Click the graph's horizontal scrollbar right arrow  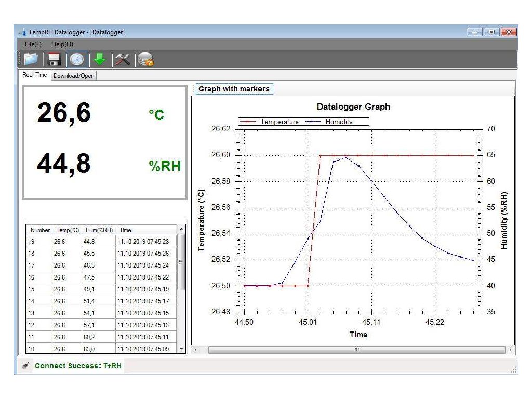pos(510,350)
